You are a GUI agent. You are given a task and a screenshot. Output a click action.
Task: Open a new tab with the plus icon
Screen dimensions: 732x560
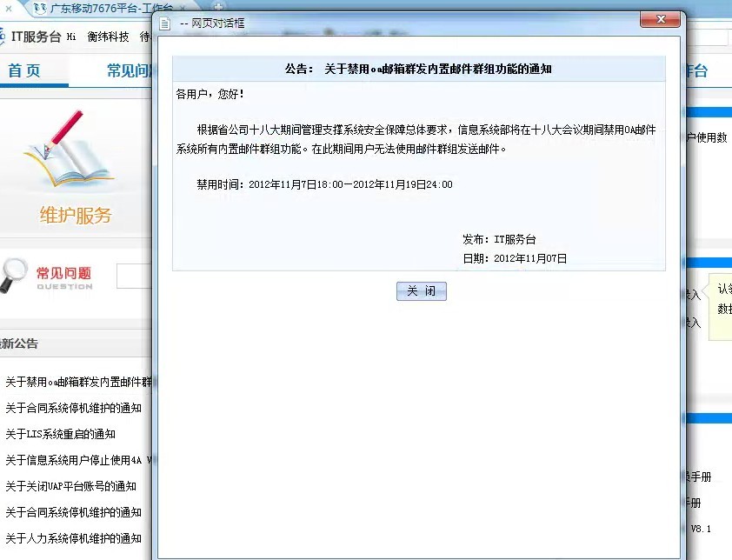[217, 7]
